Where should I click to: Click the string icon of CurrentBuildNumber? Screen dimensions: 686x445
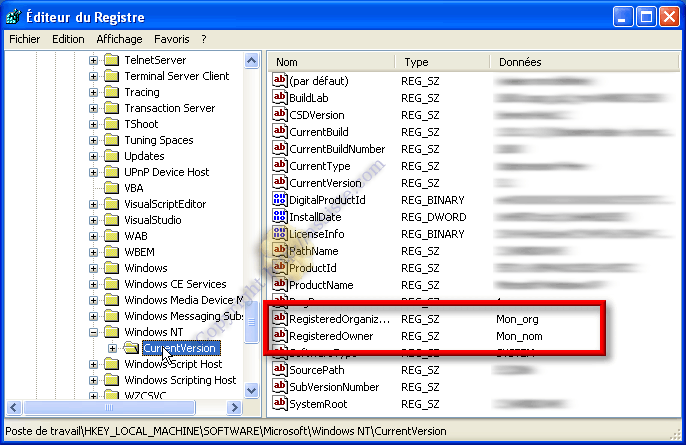(280, 148)
